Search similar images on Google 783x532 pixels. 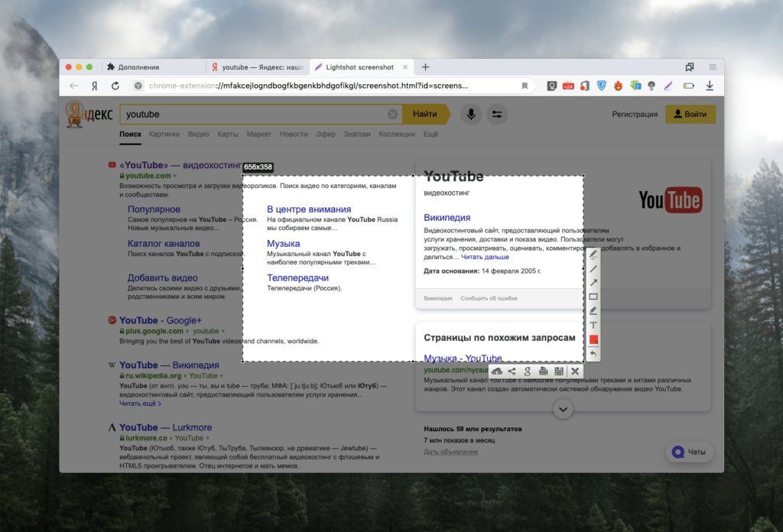[528, 371]
